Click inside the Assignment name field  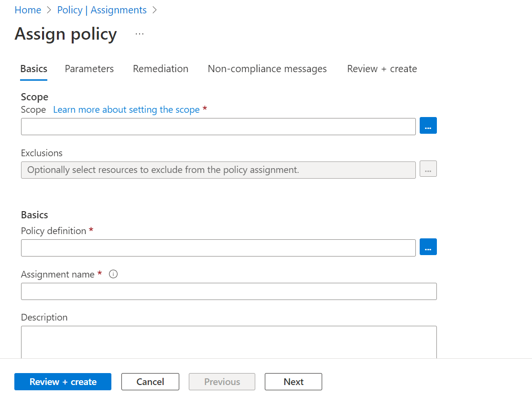pyautogui.click(x=228, y=291)
